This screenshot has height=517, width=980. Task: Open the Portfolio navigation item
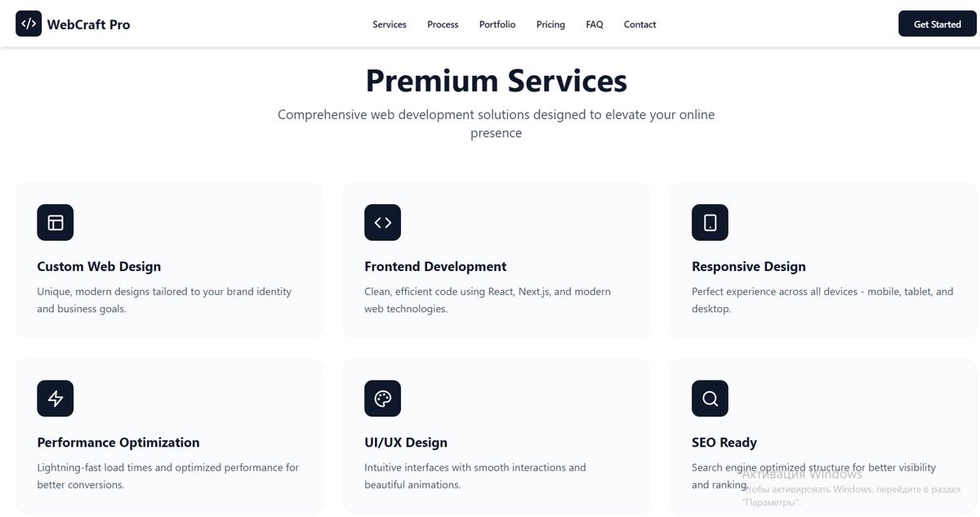tap(497, 25)
